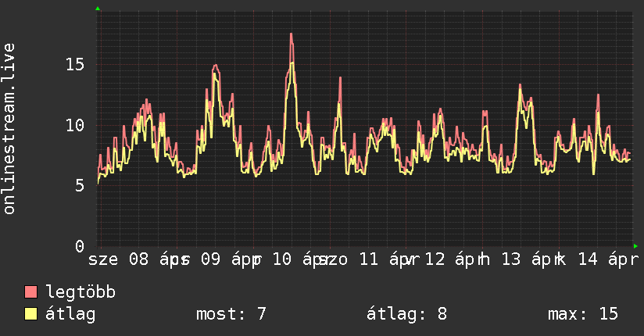Click the highest pink peak on 10 ápr
This screenshot has height=336, width=644.
pos(292,34)
